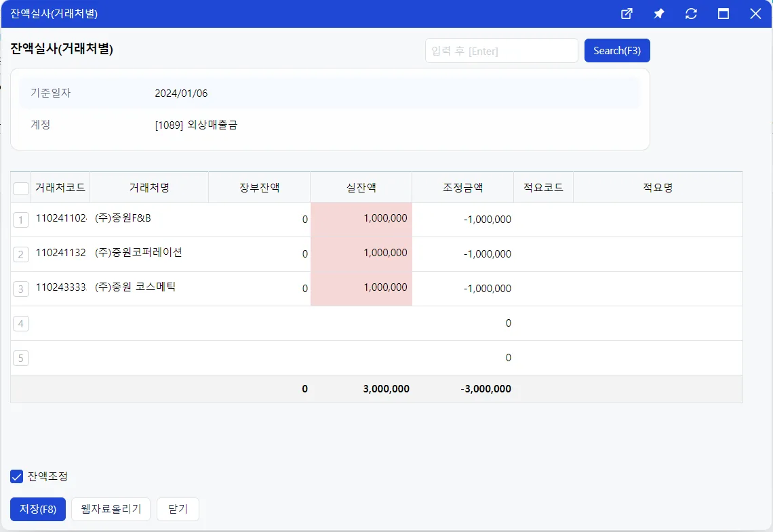The width and height of the screenshot is (773, 532).
Task: Select row number 1
Action: [21, 220]
